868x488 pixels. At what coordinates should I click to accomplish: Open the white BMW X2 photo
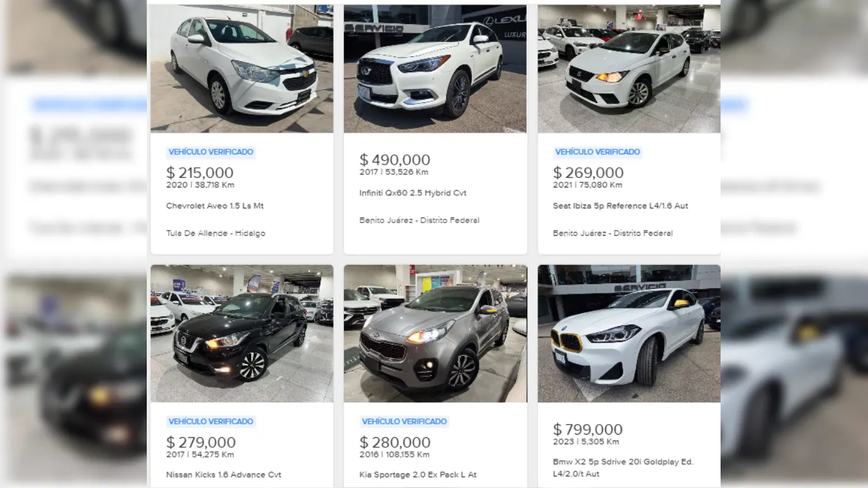629,334
